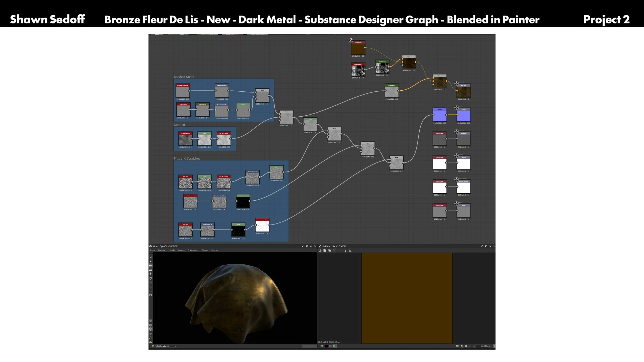
Task: Open the Environment menu in 3D view
Action: click(193, 250)
